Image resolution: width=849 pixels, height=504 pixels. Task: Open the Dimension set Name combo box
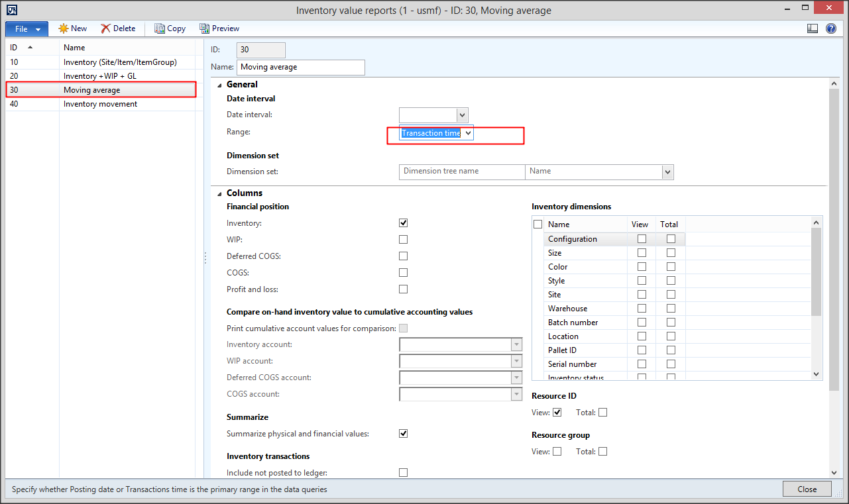click(x=667, y=172)
